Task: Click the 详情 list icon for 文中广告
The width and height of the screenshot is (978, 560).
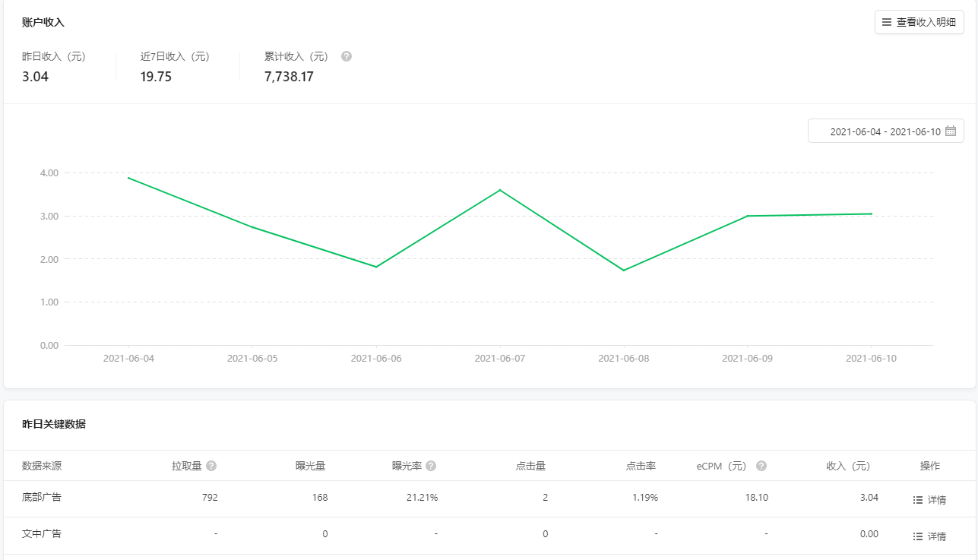Action: pos(917,536)
